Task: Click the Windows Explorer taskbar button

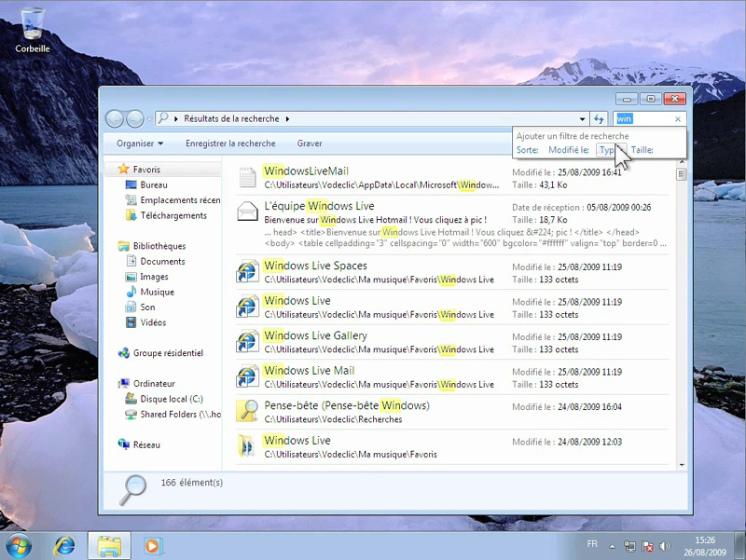Action: tap(109, 546)
